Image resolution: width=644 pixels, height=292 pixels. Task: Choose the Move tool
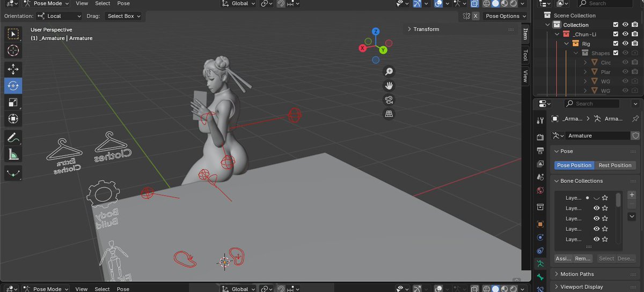coord(13,69)
